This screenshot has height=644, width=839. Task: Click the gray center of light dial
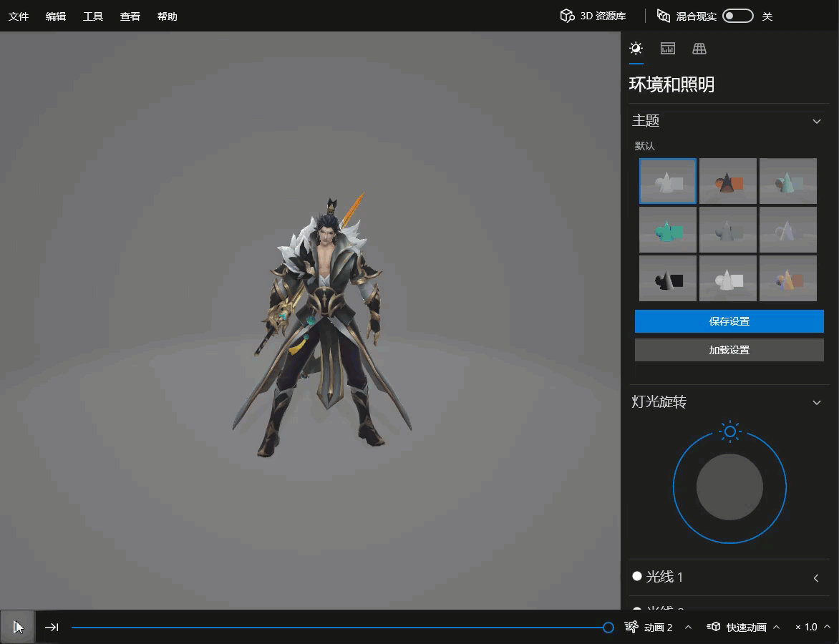730,487
